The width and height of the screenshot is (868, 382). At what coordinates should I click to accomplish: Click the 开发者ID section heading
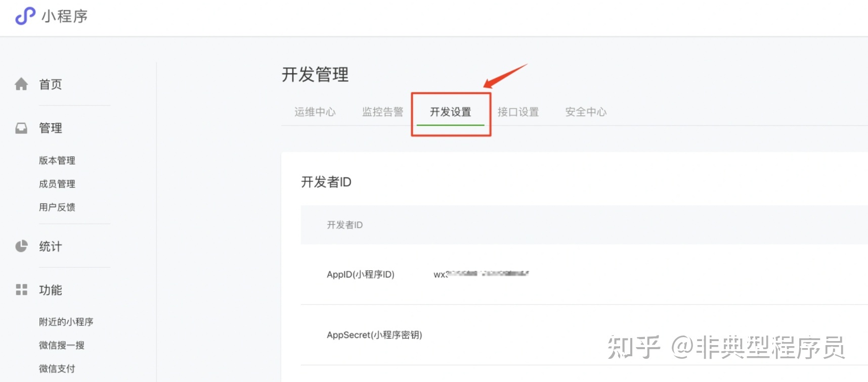click(x=326, y=181)
